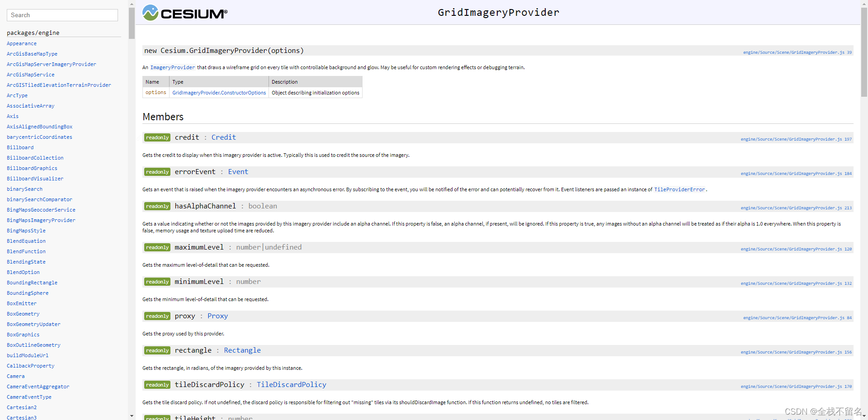Open AssociativeArray sidebar entry
The image size is (868, 420).
31,106
